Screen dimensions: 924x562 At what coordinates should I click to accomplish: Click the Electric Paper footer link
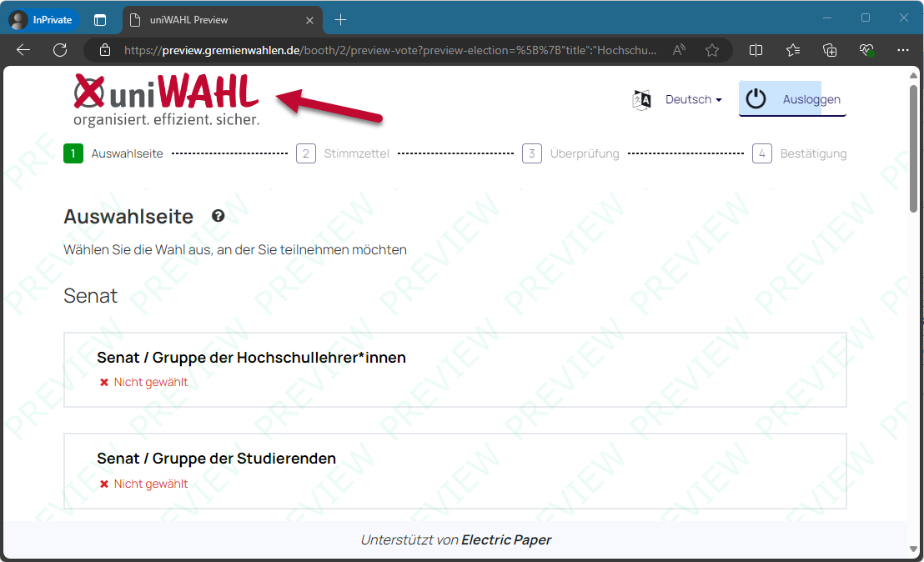click(x=506, y=539)
